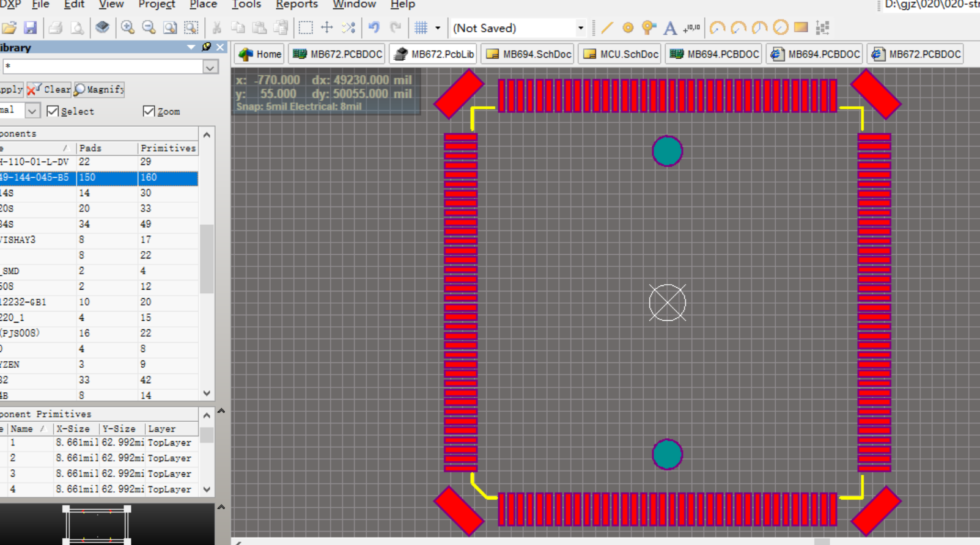The image size is (980, 545).
Task: Collapse the Component Primitives section arrow
Action: click(x=221, y=411)
